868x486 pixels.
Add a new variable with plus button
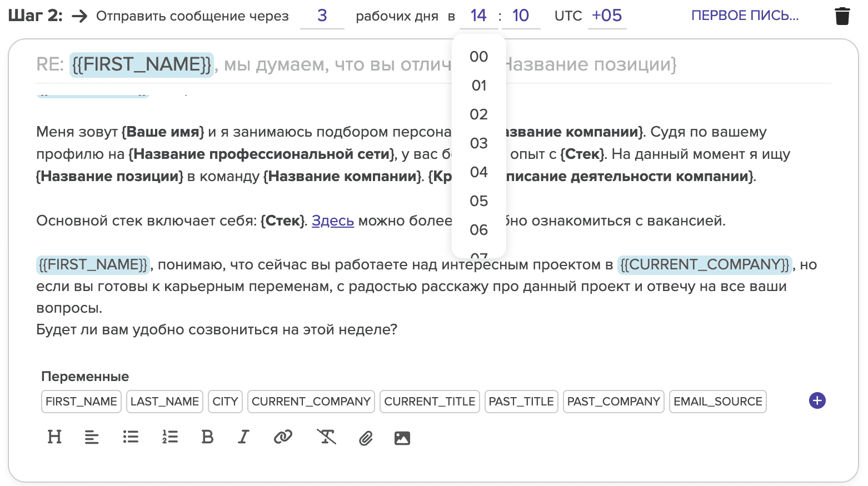tap(817, 400)
